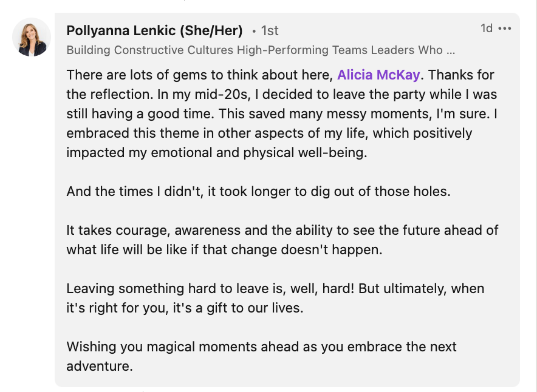Open the comment options three-dot menu
Screen dimensions: 537x392
tap(504, 29)
